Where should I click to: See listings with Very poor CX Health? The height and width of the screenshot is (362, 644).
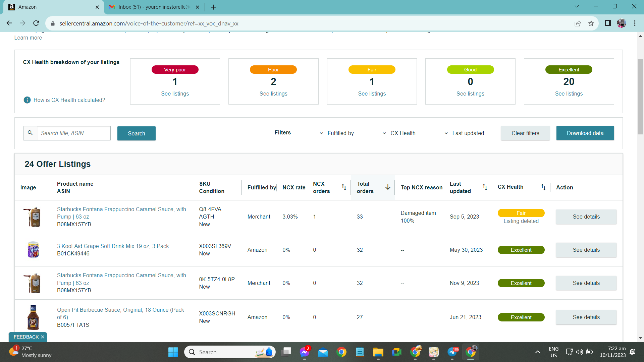point(175,94)
